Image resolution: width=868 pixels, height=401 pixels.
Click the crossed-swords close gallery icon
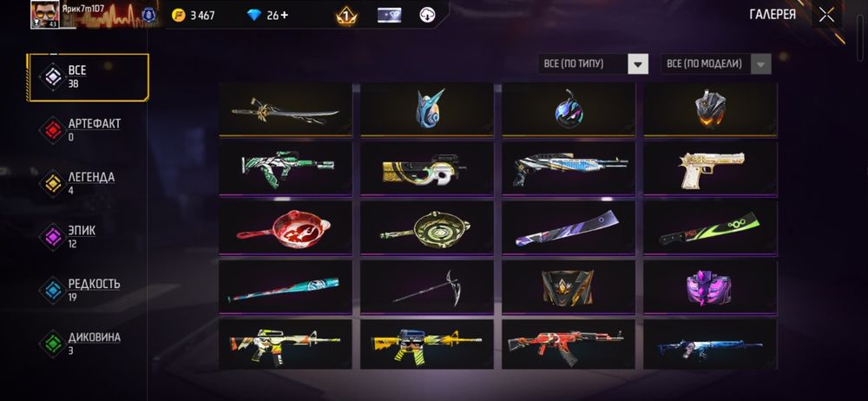(x=826, y=15)
